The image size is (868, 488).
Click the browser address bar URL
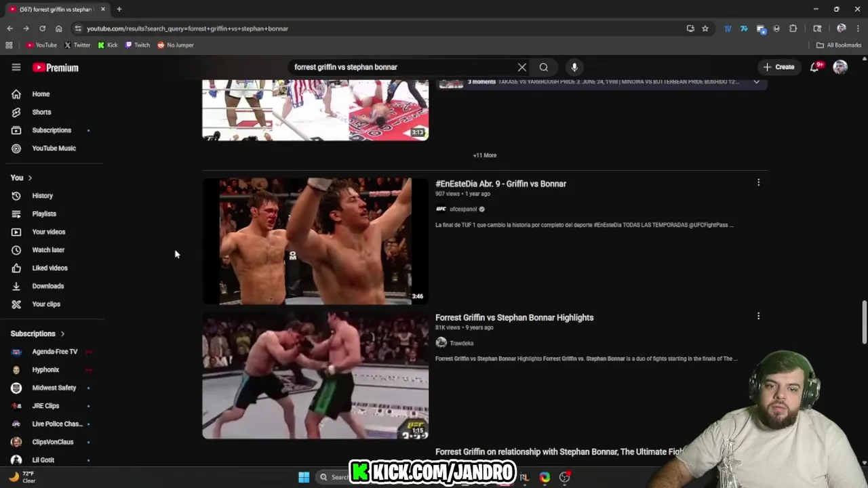pos(187,28)
